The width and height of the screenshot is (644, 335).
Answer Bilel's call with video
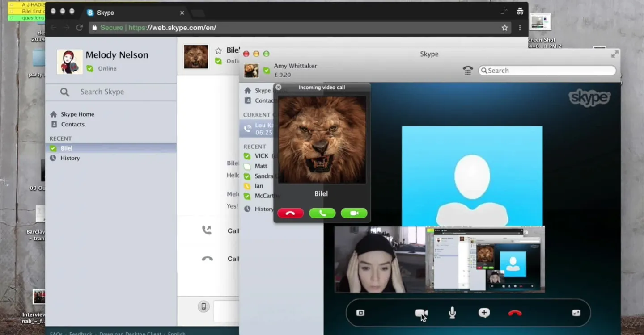pyautogui.click(x=354, y=213)
